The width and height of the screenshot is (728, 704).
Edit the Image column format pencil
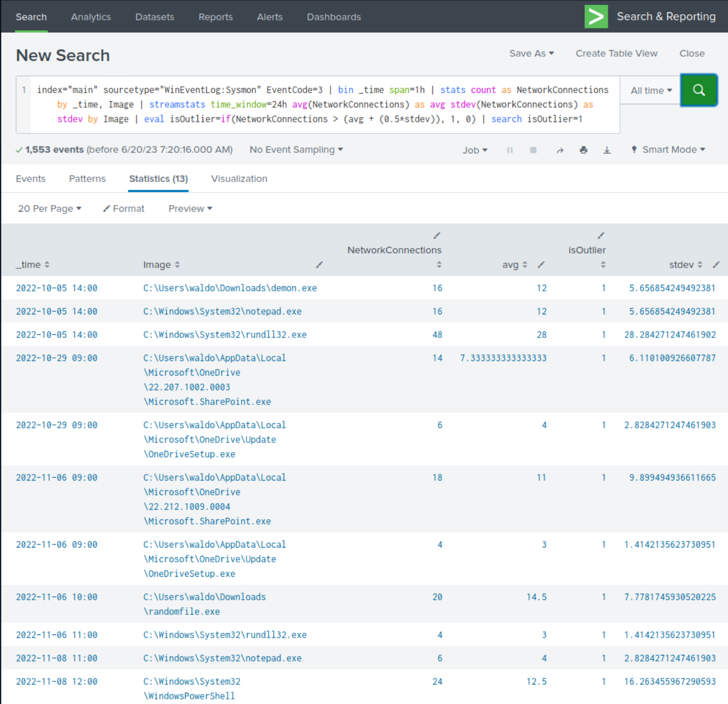point(319,264)
